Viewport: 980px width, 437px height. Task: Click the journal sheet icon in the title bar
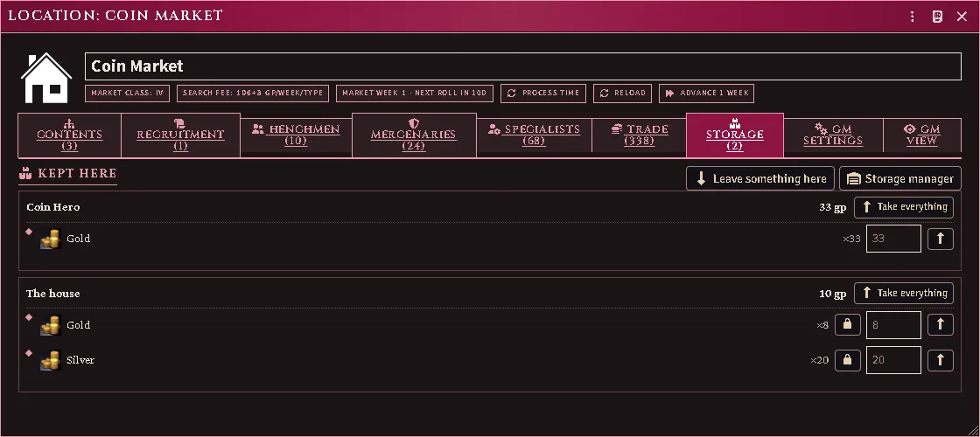tap(937, 17)
